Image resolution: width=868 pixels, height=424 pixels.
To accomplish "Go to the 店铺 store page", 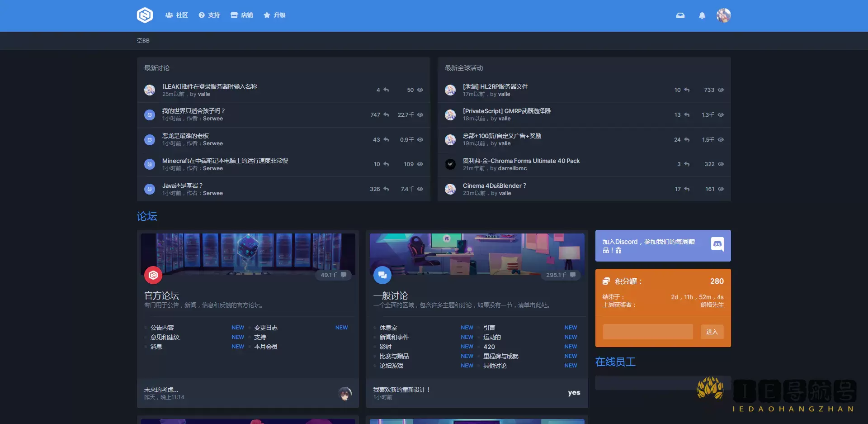I will pos(242,15).
